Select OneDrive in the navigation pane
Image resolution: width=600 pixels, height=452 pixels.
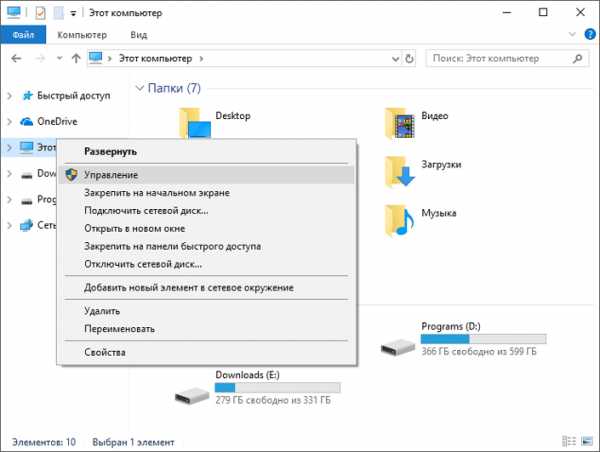[x=57, y=122]
